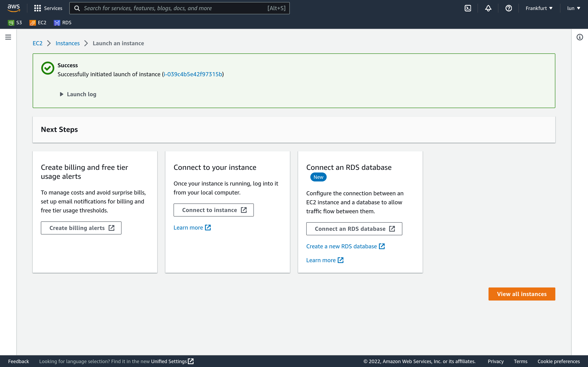Viewport: 588px width, 367px height.
Task: Open the Frankfurt region dropdown
Action: coord(539,8)
